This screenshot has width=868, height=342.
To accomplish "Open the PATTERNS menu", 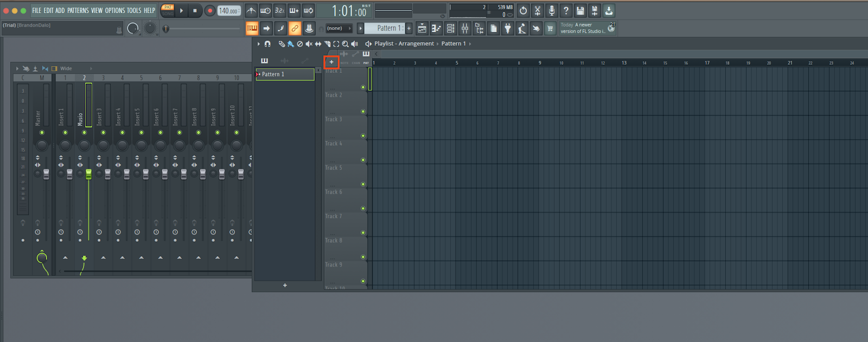I will click(x=78, y=10).
